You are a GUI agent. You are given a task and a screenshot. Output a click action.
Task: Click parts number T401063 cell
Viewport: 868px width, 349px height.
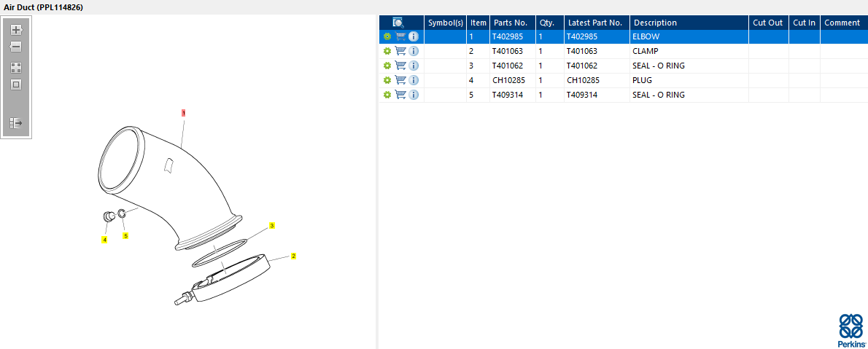[513, 51]
